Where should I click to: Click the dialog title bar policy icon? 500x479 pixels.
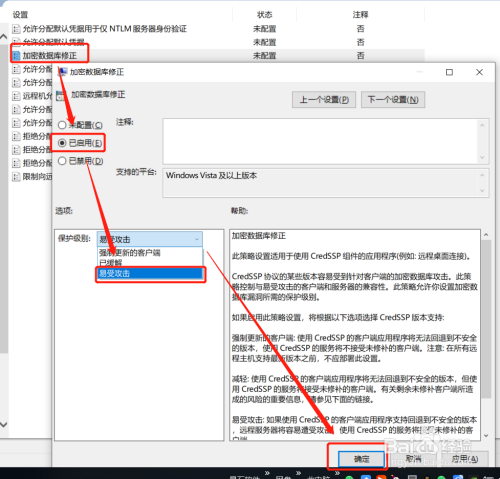tap(63, 71)
